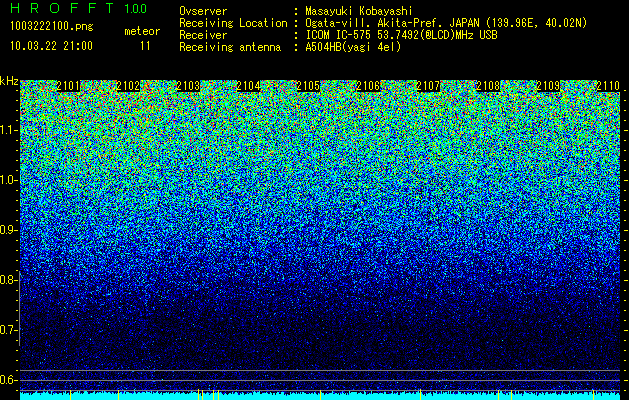Viewport: 629px width, 400px height.
Task: Click the 0.6 frequency axis label
Action: (x=7, y=380)
